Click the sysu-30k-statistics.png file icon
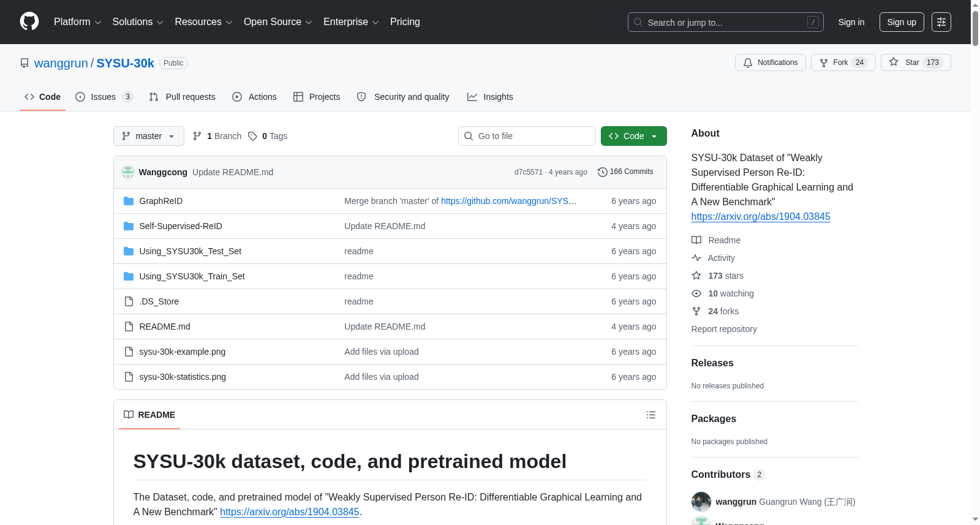The width and height of the screenshot is (980, 525). click(x=129, y=377)
